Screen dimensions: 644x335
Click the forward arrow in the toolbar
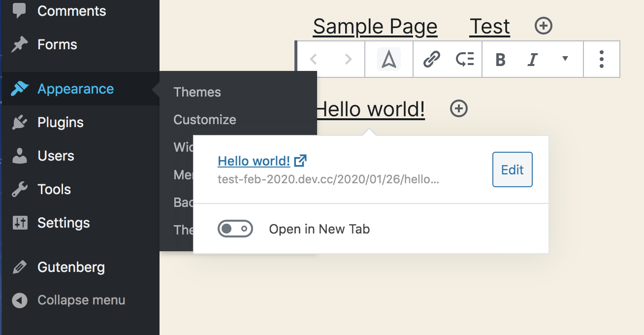[x=348, y=59]
